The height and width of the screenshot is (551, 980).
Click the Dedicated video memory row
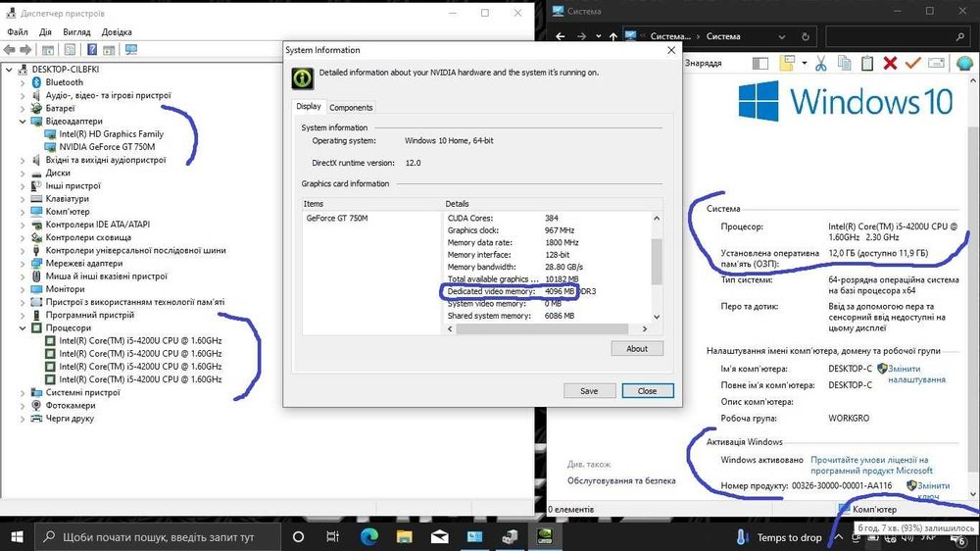521,291
